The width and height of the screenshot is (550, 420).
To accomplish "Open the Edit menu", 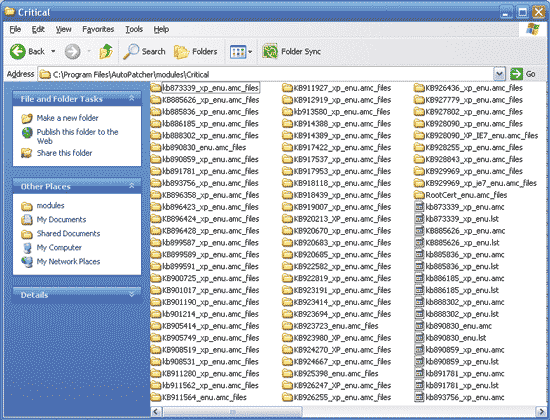I will [x=38, y=29].
